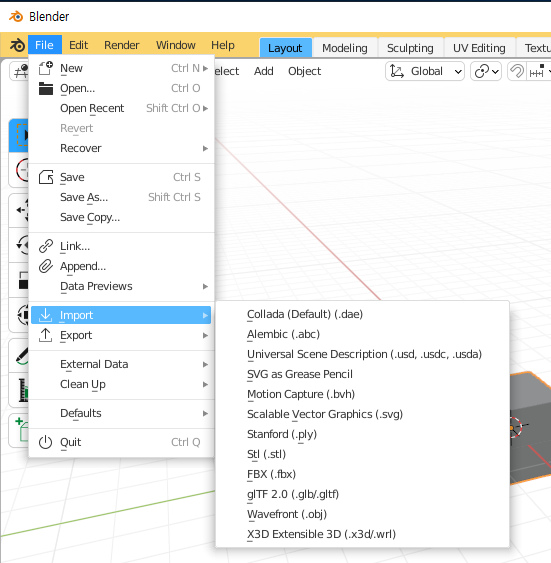Toggle the snap magnet icon

(x=517, y=71)
